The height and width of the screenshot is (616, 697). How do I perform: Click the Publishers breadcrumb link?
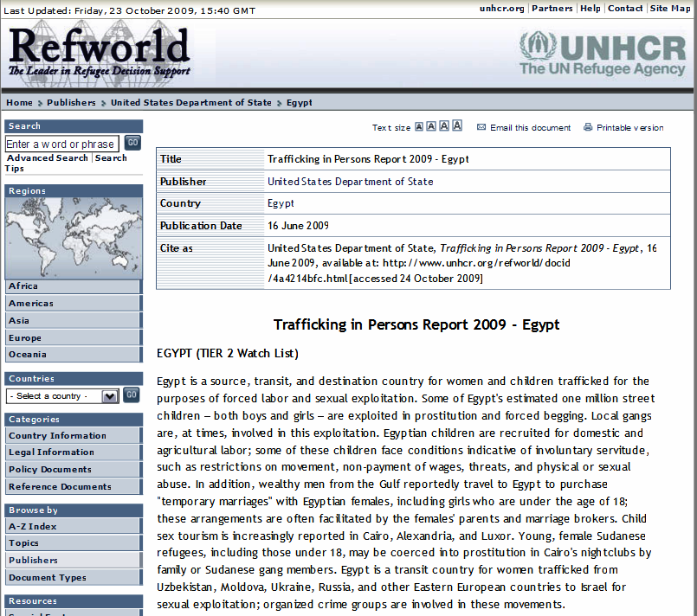pyautogui.click(x=71, y=103)
